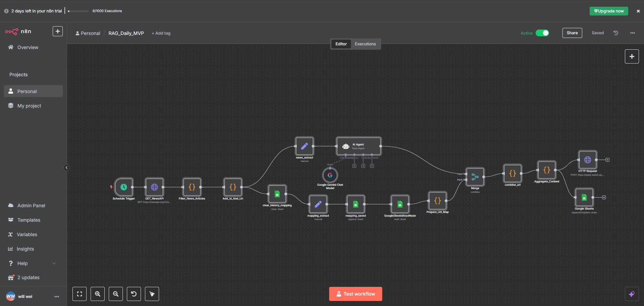Viewport: 644px width, 306px height.
Task: Go to Overview in sidebar
Action: point(33,47)
